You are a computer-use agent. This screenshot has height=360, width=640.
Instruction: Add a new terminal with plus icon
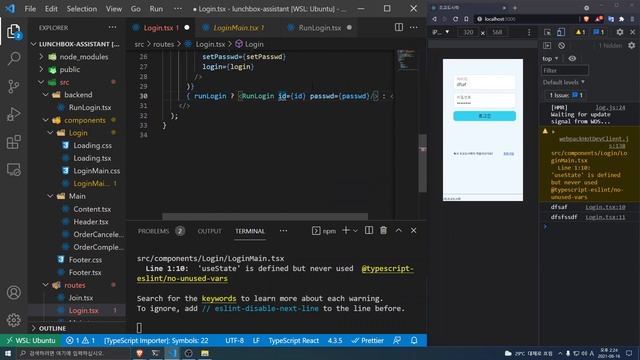pyautogui.click(x=346, y=231)
